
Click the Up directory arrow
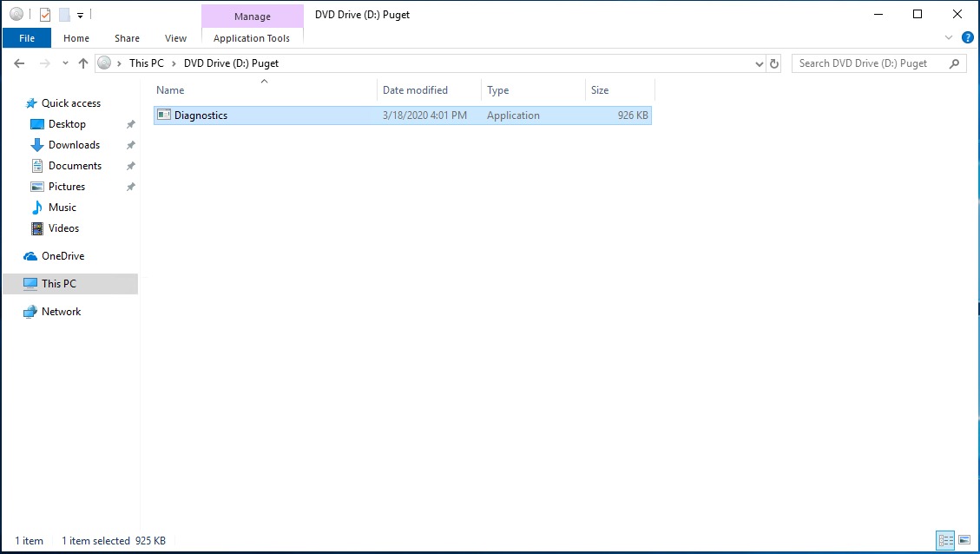(x=83, y=63)
